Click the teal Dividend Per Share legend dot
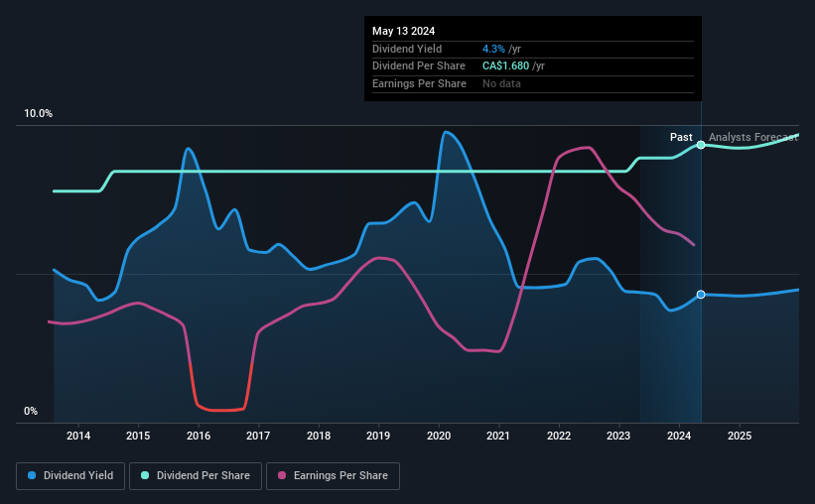The height and width of the screenshot is (504, 815). 145,475
